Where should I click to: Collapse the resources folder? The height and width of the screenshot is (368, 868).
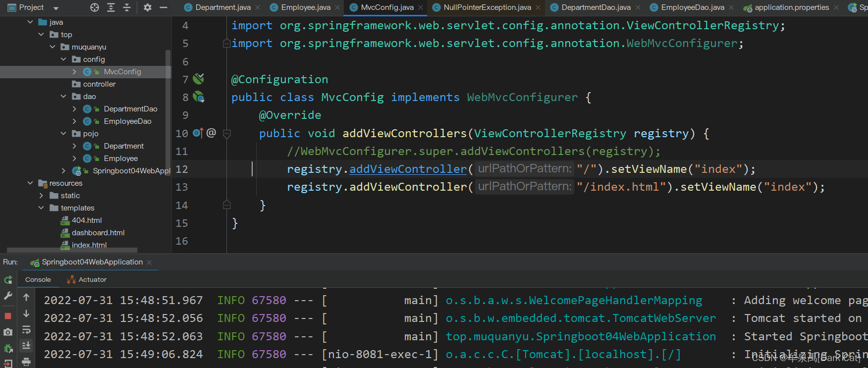(x=30, y=183)
